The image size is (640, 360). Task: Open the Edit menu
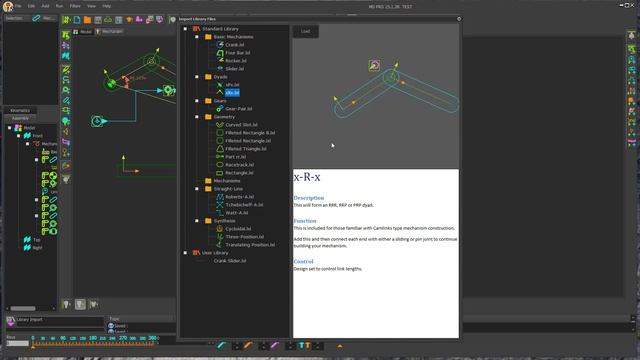pyautogui.click(x=31, y=6)
